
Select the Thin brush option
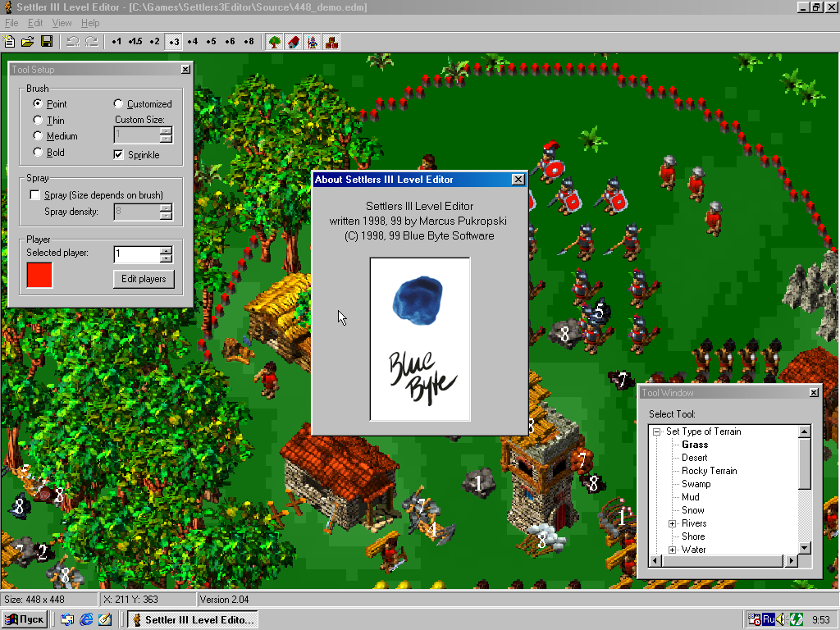tap(38, 120)
